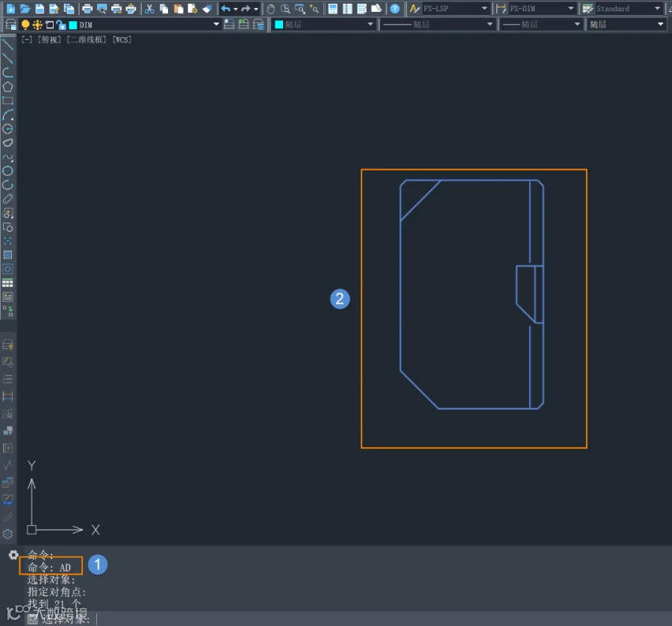
Task: Toggle DIM layer viewport freeze icon
Action: tap(49, 25)
